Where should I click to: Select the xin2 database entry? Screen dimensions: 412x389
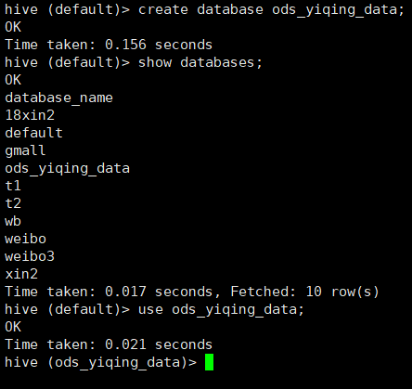click(x=21, y=274)
